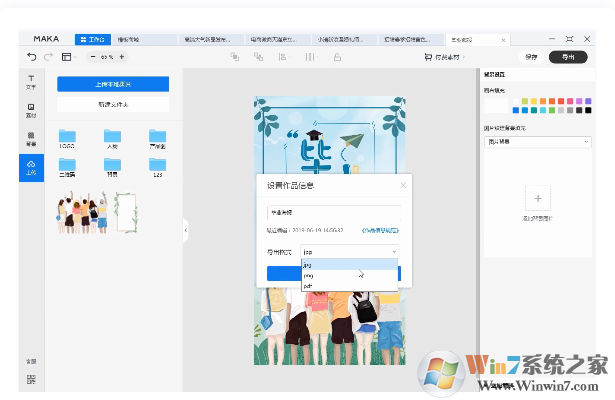
Task: Open the Background panel in left sidebar
Action: [30, 138]
